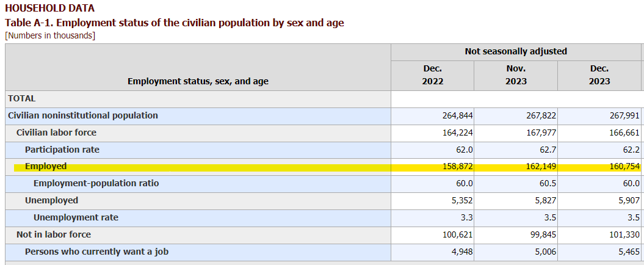Click the Nov. 2023 column header
This screenshot has width=644, height=265.
(x=516, y=75)
